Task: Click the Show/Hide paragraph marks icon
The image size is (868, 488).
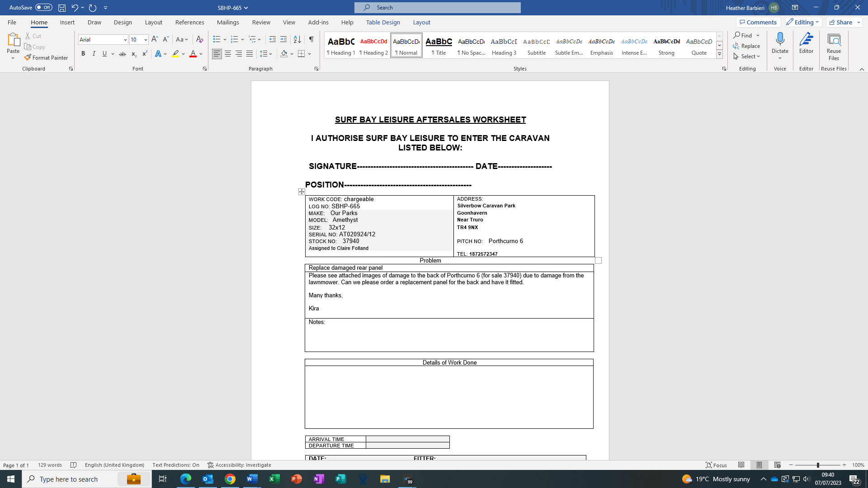Action: pos(311,39)
